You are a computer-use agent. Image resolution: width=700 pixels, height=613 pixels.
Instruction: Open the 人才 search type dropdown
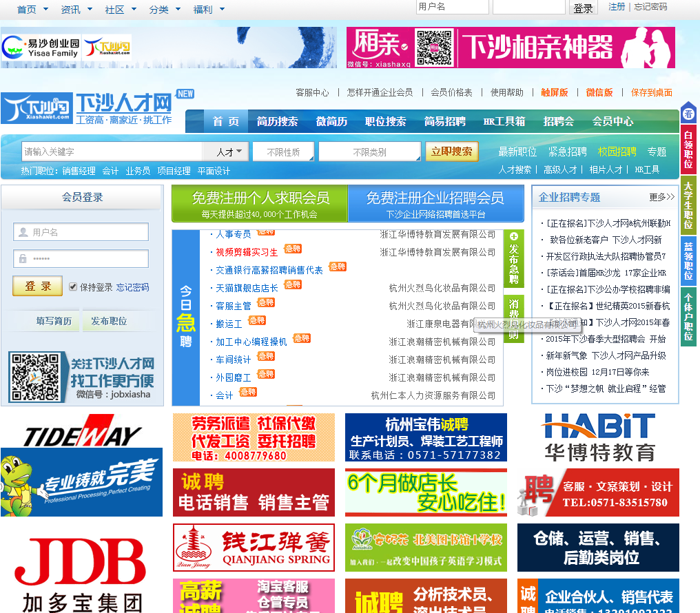click(x=226, y=152)
